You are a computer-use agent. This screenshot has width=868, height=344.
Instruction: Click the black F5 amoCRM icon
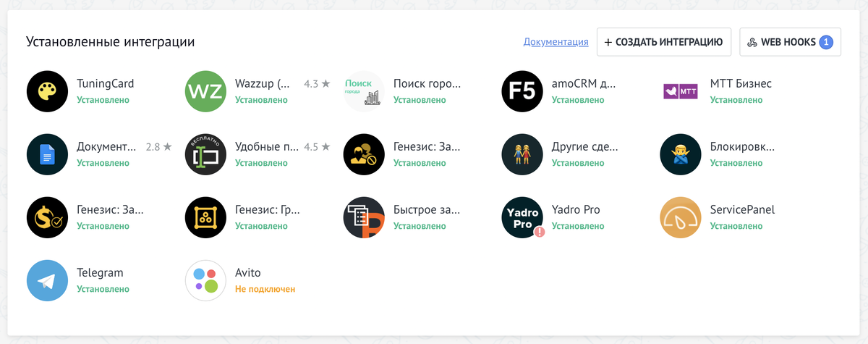[x=522, y=91]
